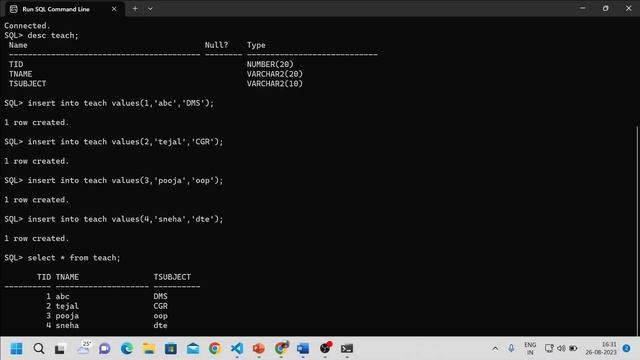Click the 'CGR' subject value in results
This screenshot has width=640, height=360.
pyautogui.click(x=160, y=306)
